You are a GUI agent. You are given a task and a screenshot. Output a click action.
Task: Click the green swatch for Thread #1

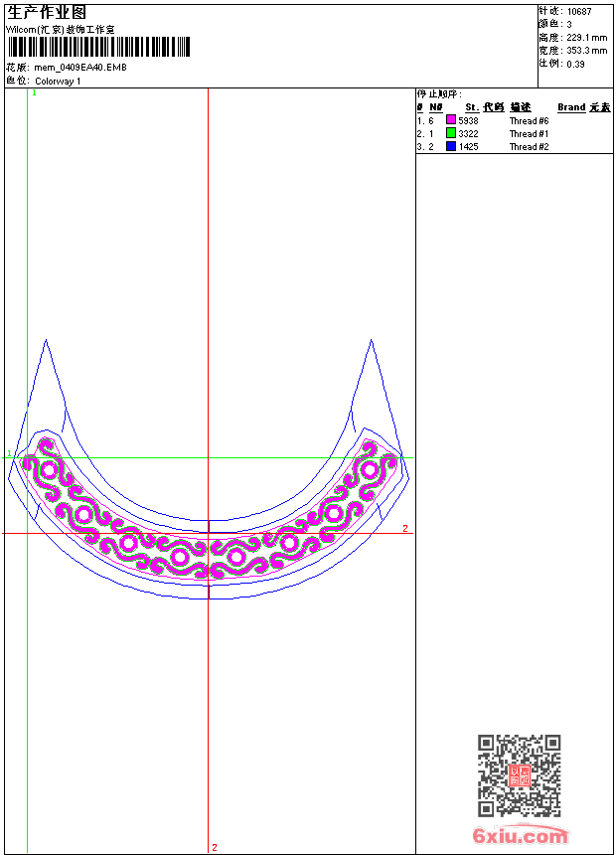(451, 133)
